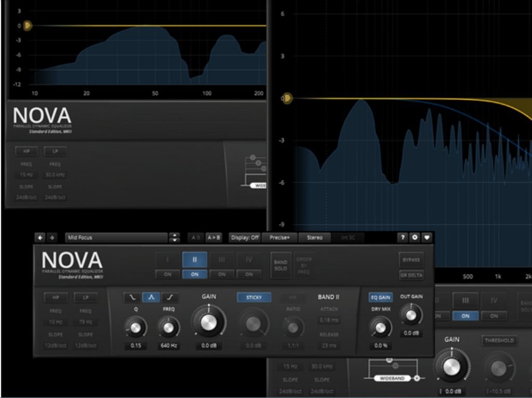Click yellow gain handle in right graph
This screenshot has width=532, height=398.
point(287,98)
